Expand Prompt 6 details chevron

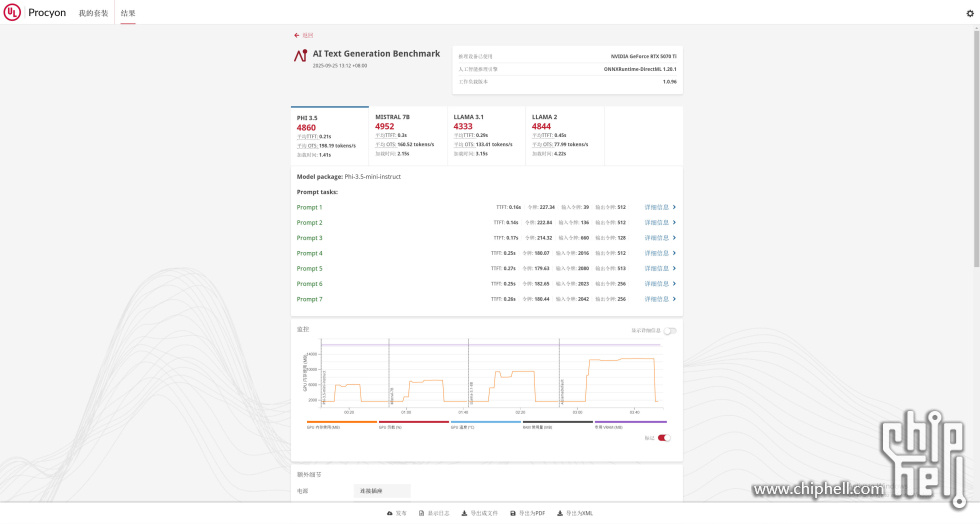(x=674, y=284)
